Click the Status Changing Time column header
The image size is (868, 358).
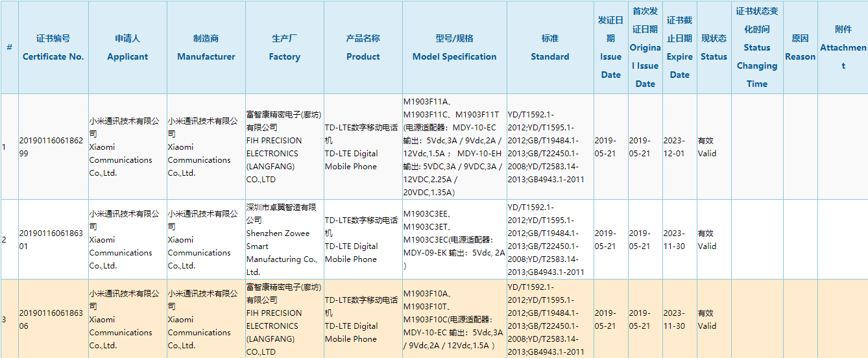pos(757,47)
